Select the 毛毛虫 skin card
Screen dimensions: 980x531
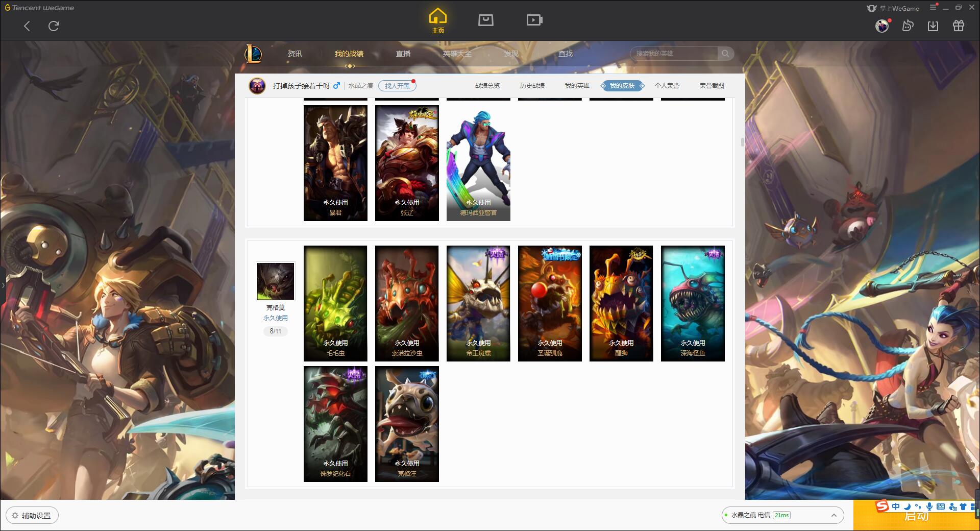coord(335,304)
